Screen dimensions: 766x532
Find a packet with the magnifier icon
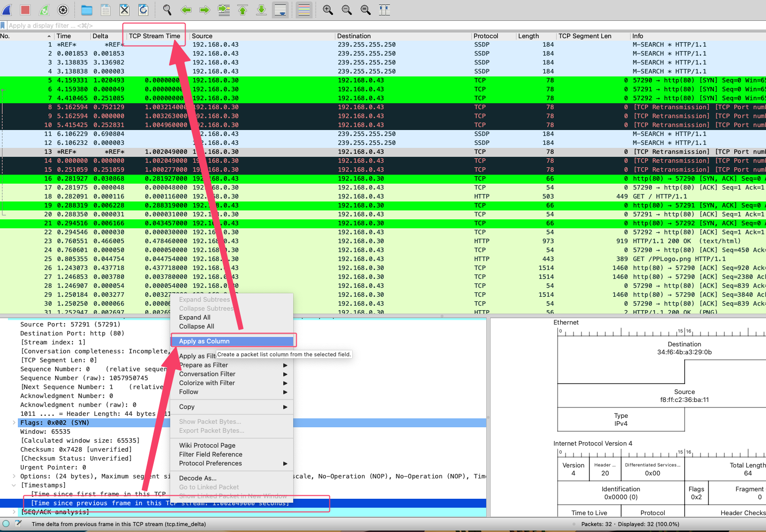[x=167, y=10]
